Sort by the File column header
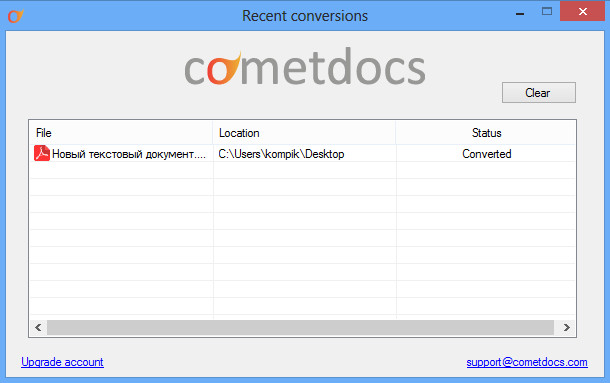Screen dimensions: 610x383 121,133
